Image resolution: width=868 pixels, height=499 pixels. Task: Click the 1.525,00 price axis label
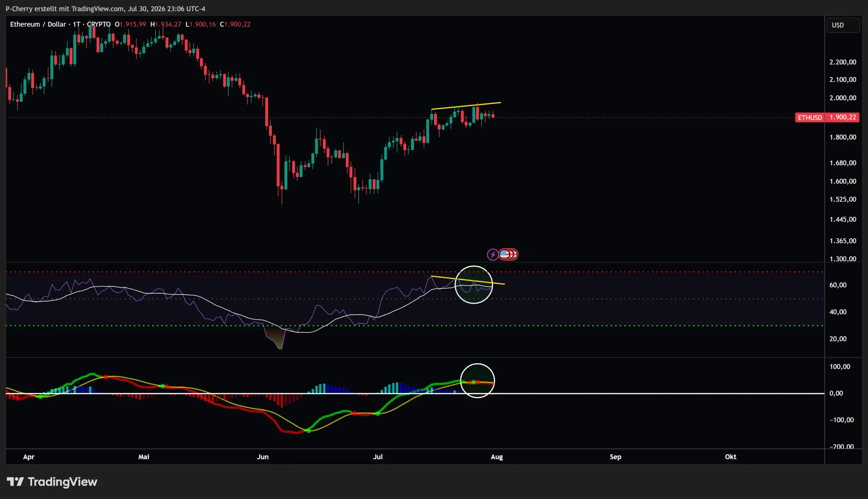point(843,200)
